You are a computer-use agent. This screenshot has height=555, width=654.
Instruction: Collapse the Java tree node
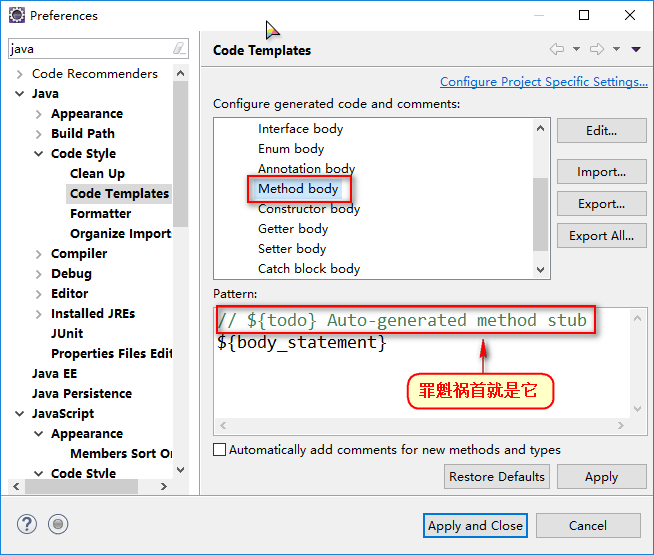[20, 94]
